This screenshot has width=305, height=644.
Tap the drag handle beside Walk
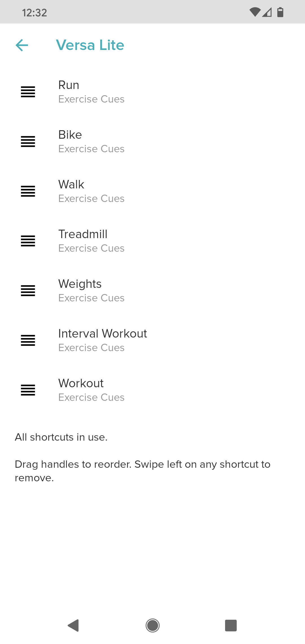pyautogui.click(x=28, y=191)
